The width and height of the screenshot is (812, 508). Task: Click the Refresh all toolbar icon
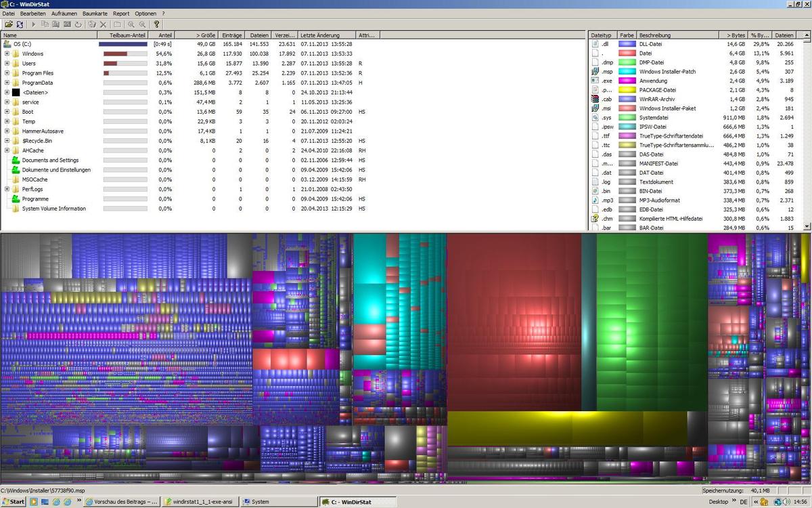pyautogui.click(x=20, y=24)
